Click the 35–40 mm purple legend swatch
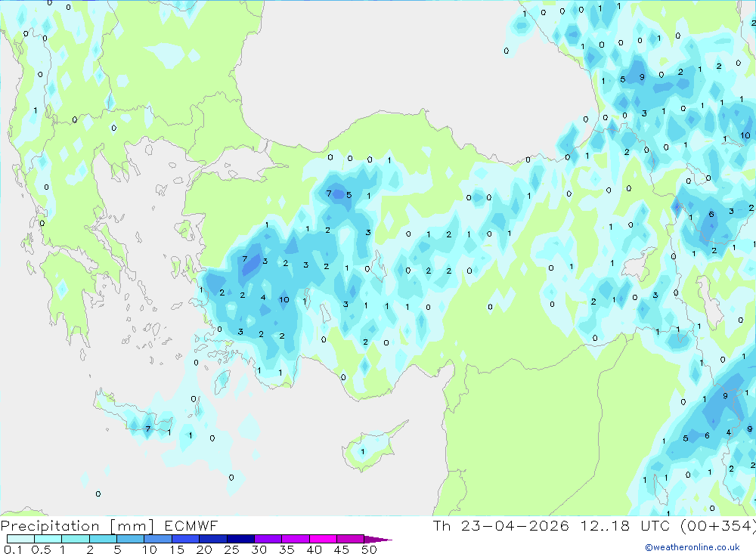The width and height of the screenshot is (756, 554). point(296,539)
